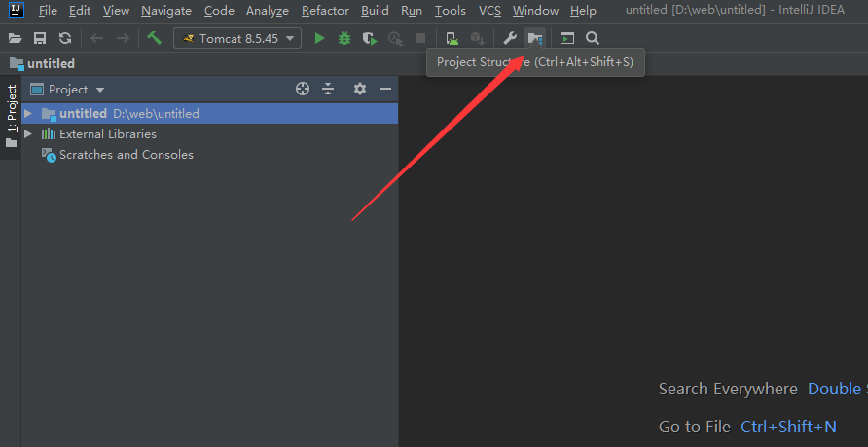Open the SDK Manager cube icon

477,38
